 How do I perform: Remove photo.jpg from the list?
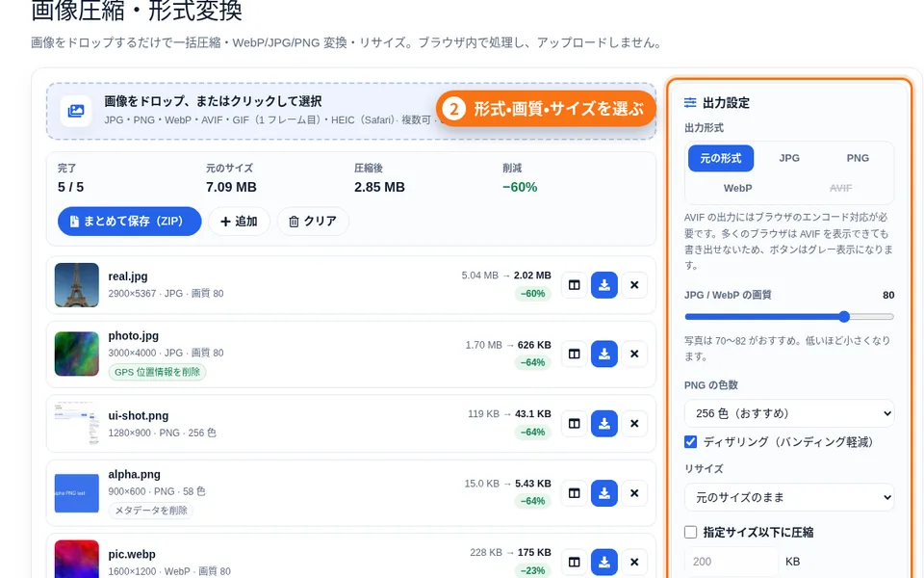(x=634, y=354)
